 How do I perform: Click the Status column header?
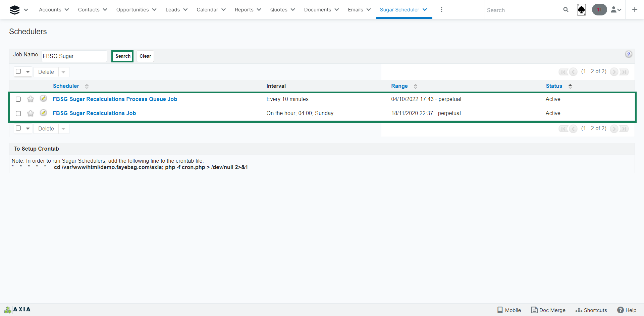[x=554, y=86]
